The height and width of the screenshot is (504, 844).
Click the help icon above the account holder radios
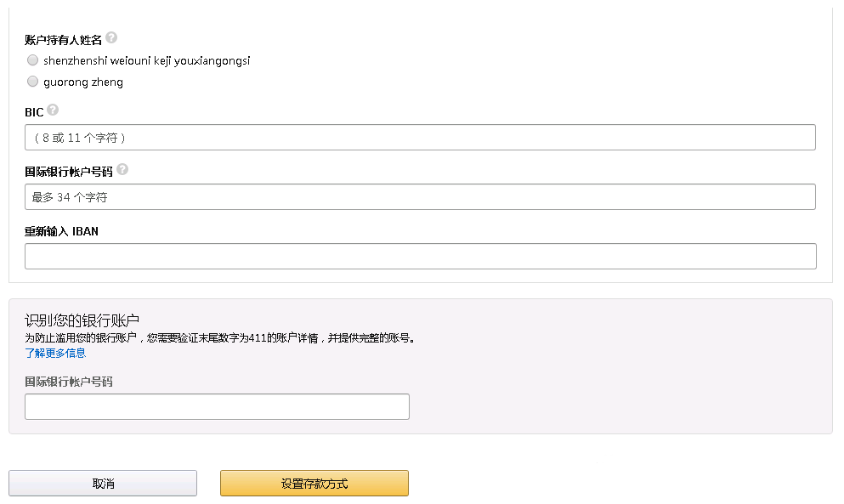point(112,38)
